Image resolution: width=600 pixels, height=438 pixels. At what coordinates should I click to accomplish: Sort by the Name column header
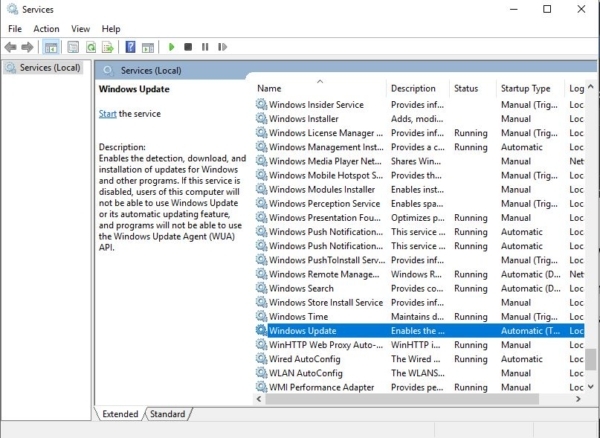[x=320, y=88]
